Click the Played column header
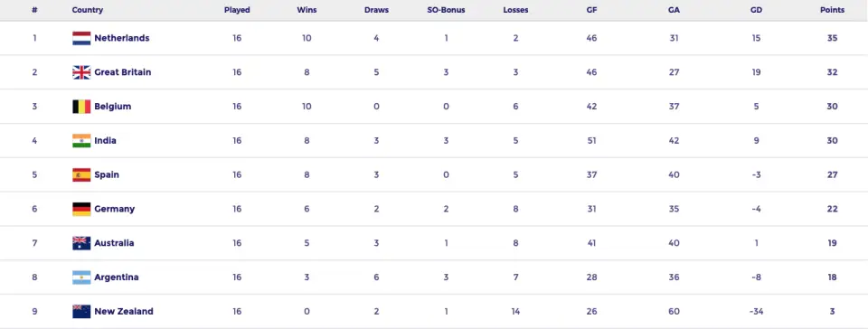The height and width of the screenshot is (329, 868). coord(237,10)
